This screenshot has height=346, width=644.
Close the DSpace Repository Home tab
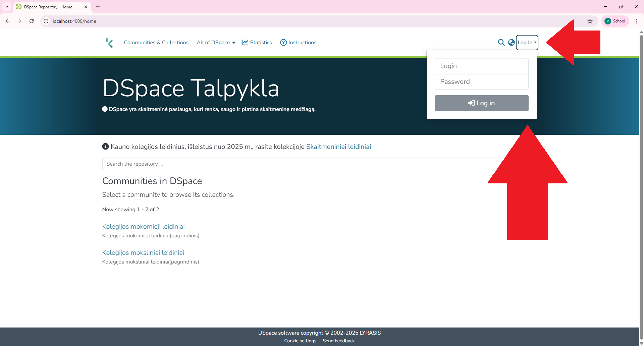(86, 7)
